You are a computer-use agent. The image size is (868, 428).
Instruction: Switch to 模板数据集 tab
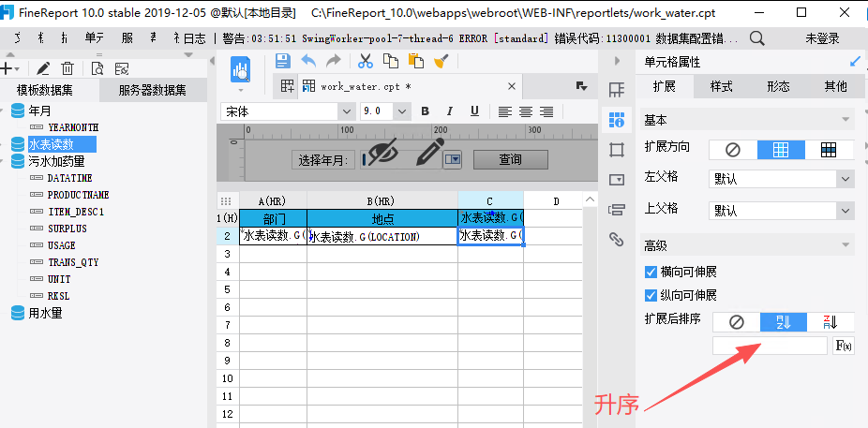44,90
